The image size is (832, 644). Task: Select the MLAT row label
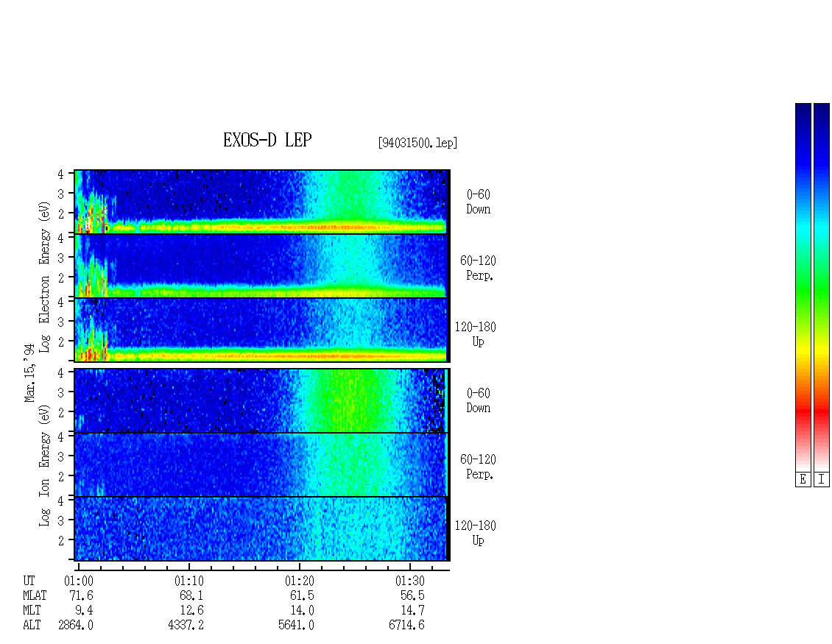(35, 595)
